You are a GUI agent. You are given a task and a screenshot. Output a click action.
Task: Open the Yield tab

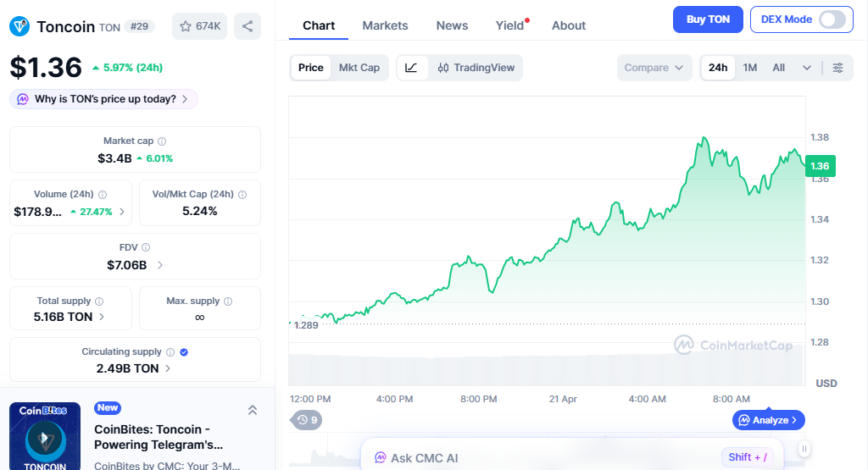click(x=509, y=25)
